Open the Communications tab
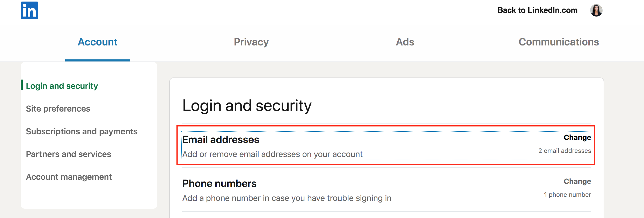This screenshot has width=644, height=218. (559, 42)
